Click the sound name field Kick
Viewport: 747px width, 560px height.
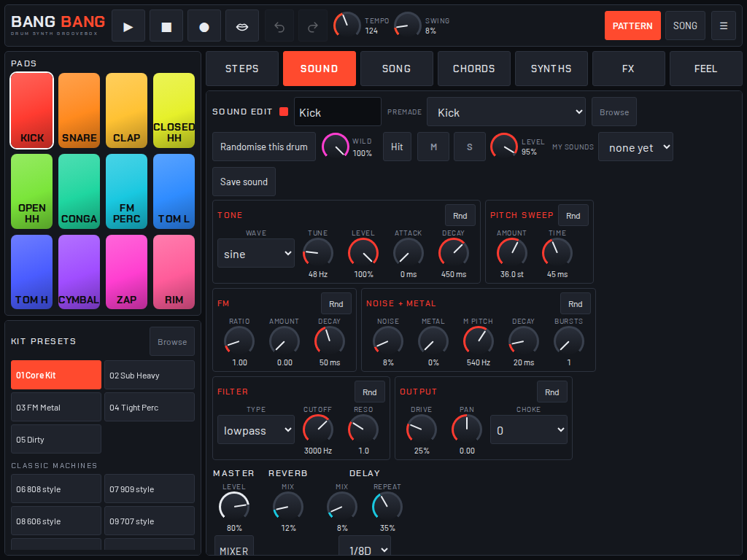tap(337, 112)
